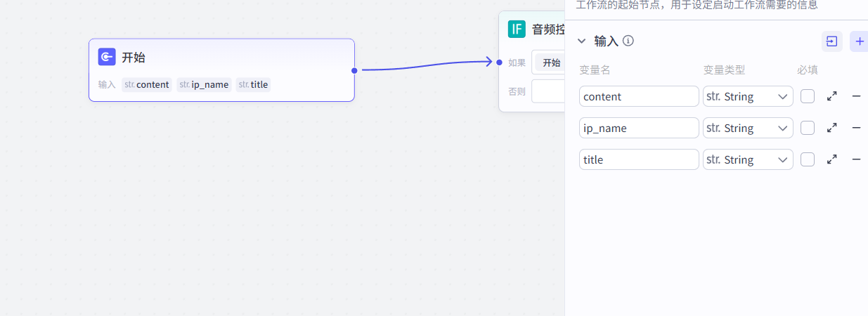Click the ip_name tag in 开始 node
This screenshot has width=868, height=316.
tap(204, 85)
